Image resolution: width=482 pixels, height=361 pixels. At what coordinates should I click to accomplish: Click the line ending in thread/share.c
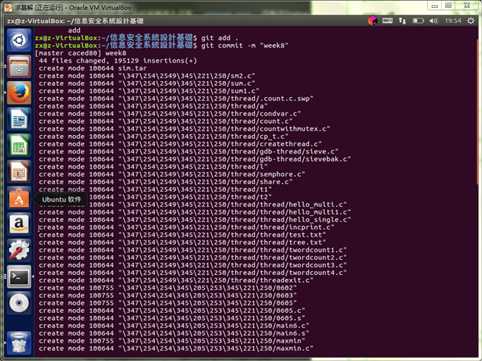(166, 182)
